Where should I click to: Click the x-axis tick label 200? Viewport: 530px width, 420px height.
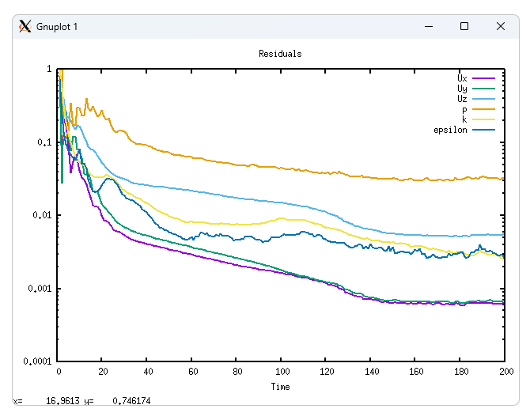click(506, 372)
